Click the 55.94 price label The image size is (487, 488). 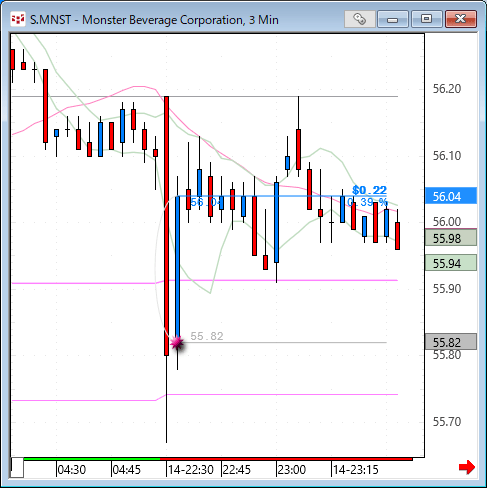click(x=451, y=263)
